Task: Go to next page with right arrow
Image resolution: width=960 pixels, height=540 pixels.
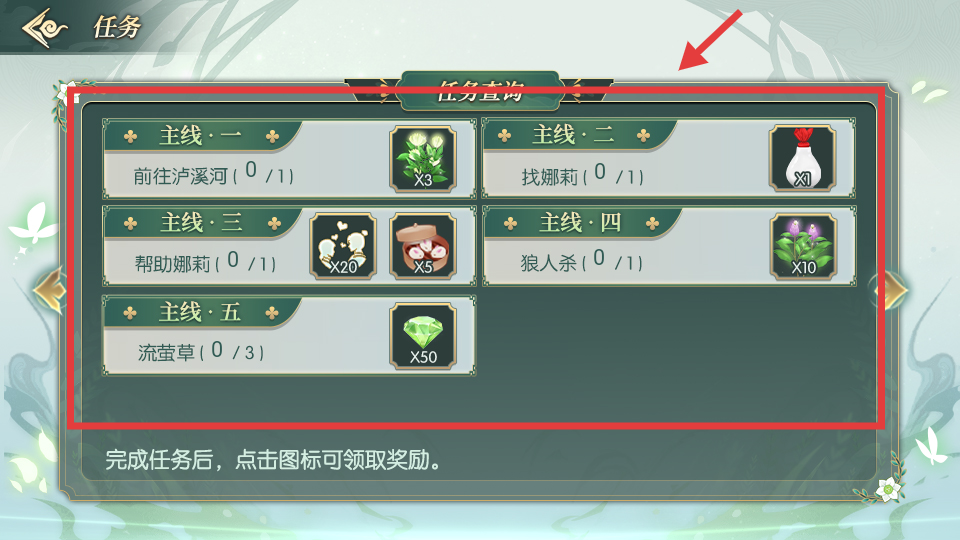Action: click(890, 290)
